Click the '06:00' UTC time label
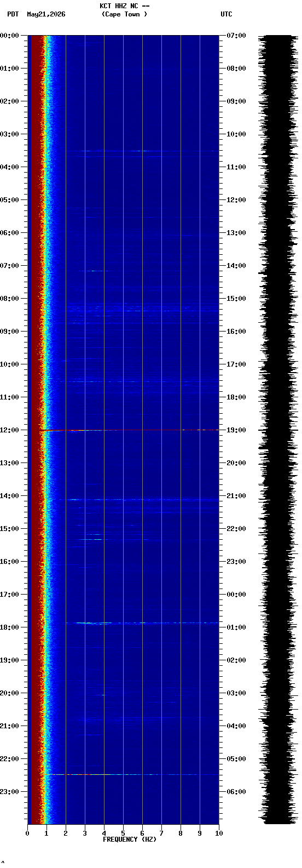 tap(236, 792)
